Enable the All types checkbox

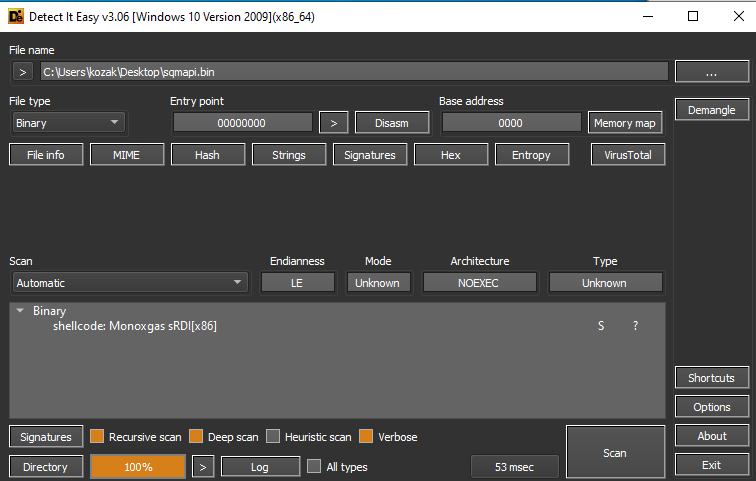coord(314,467)
